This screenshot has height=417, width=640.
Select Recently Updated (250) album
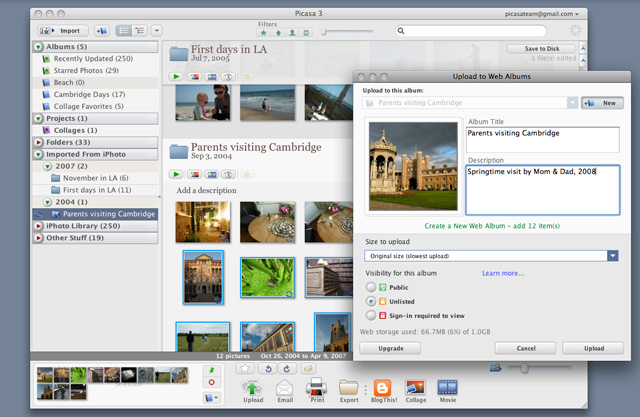95,59
